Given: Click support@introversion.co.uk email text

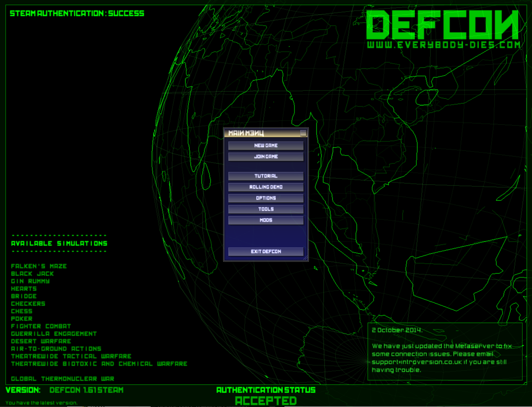Looking at the screenshot, I should click(416, 362).
